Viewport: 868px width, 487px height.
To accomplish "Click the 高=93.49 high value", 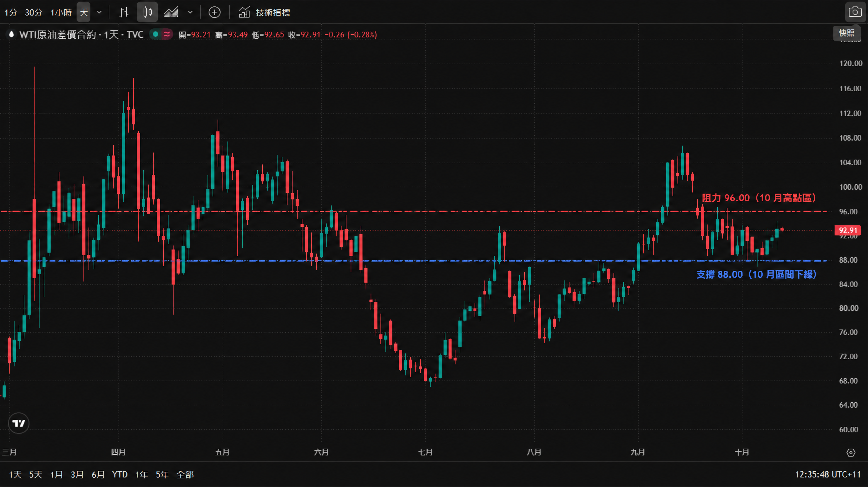I will click(231, 35).
